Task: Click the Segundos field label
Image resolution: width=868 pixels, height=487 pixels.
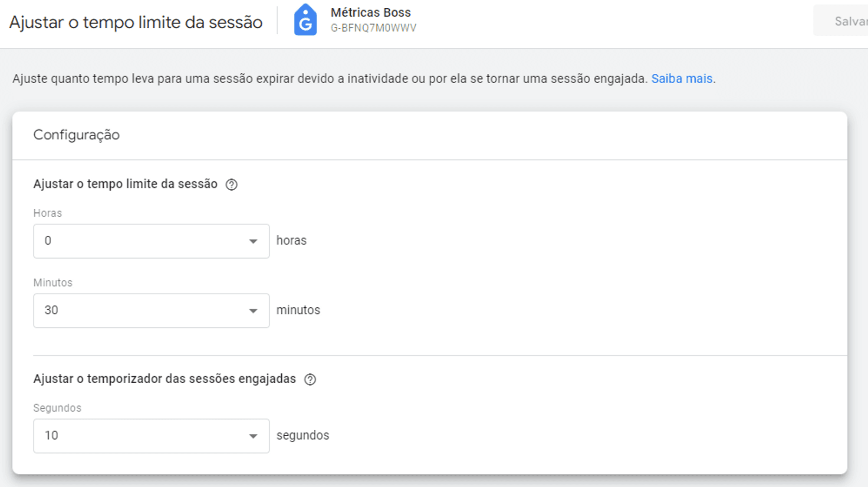Action: (x=57, y=408)
